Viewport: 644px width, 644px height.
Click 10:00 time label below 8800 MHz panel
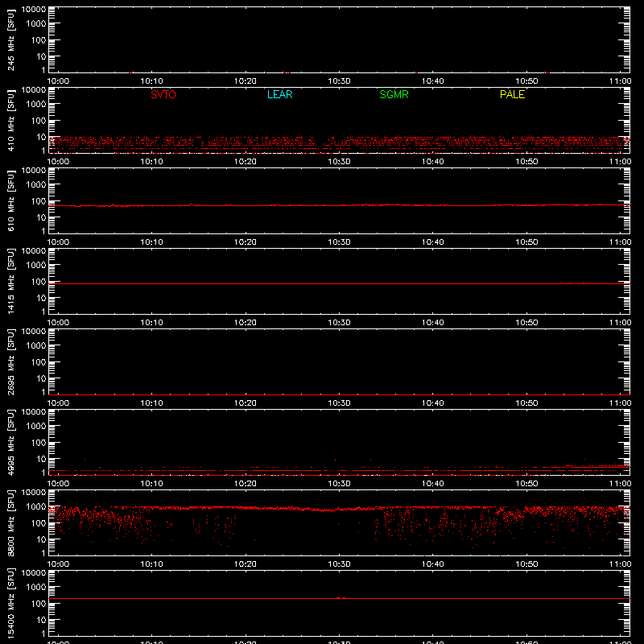click(x=58, y=564)
